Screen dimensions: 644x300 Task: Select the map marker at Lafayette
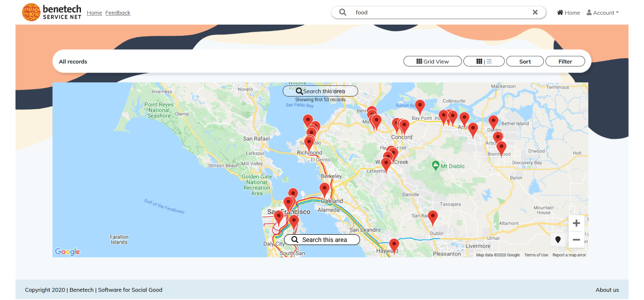click(x=386, y=165)
